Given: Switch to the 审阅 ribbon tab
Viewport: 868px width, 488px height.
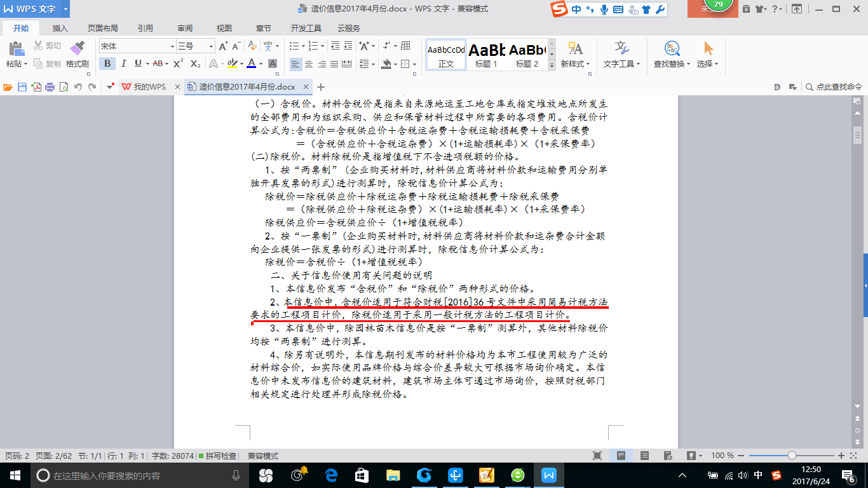Looking at the screenshot, I should click(185, 28).
